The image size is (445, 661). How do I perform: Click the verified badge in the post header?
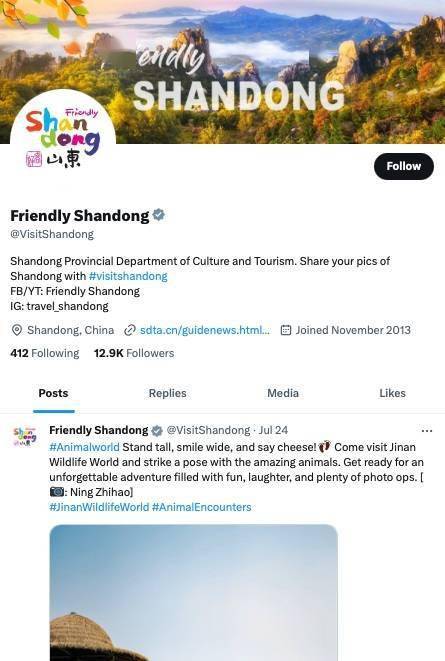point(157,430)
